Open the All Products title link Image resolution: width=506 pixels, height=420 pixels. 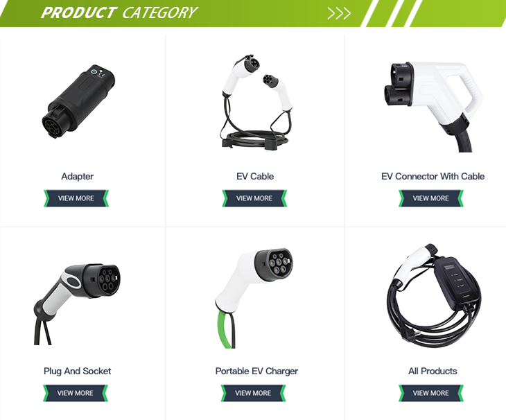(433, 371)
